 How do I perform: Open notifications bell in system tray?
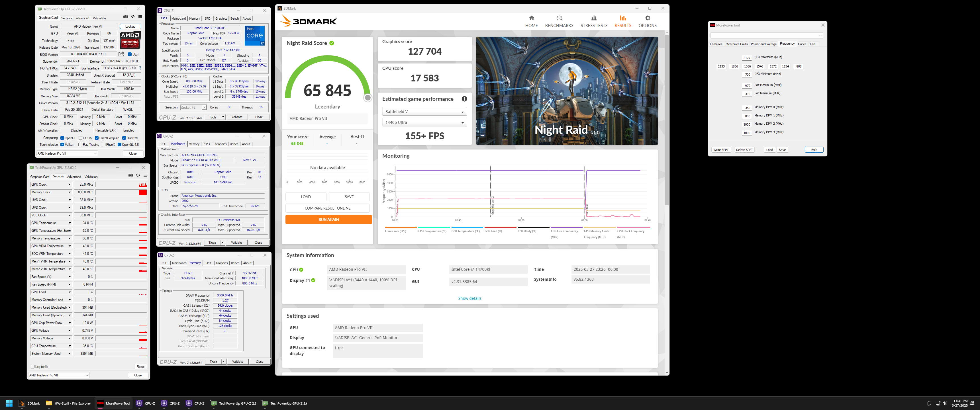click(972, 403)
